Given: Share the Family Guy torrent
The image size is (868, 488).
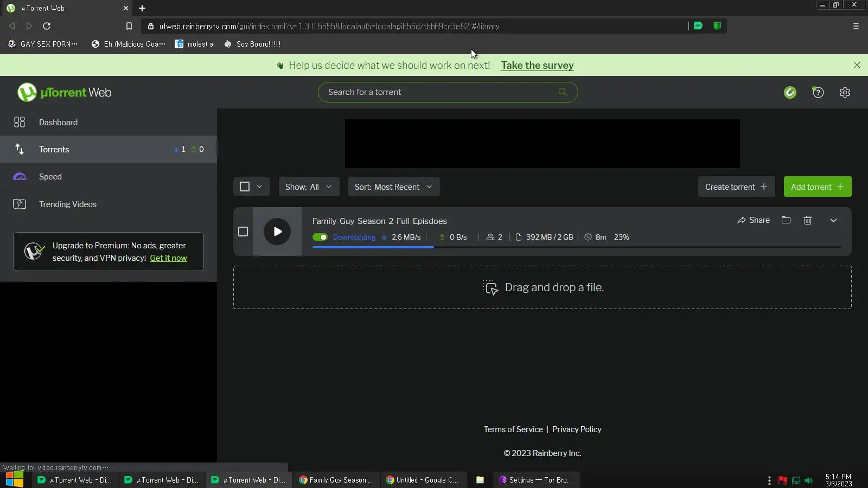Looking at the screenshot, I should click(754, 220).
